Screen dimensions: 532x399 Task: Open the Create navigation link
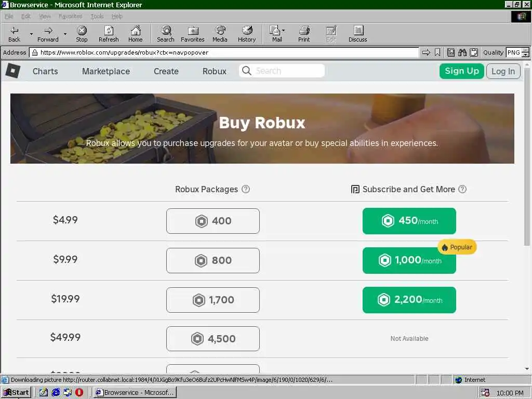click(166, 71)
